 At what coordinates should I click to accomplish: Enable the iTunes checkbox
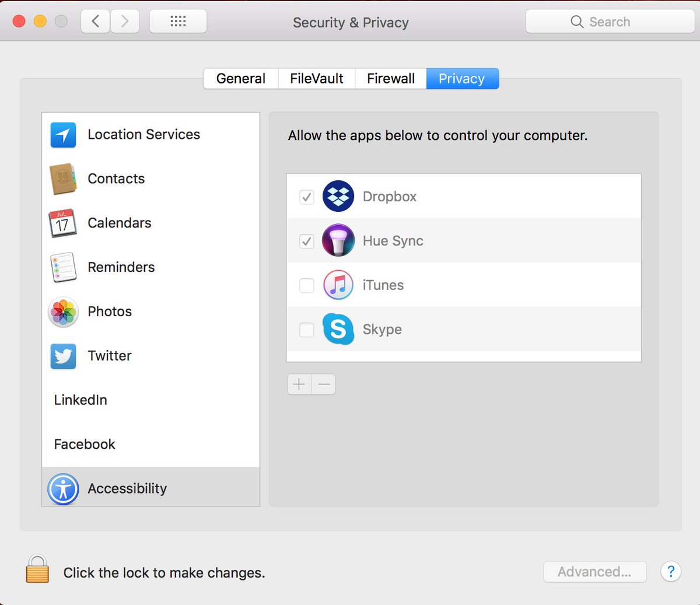click(x=307, y=285)
